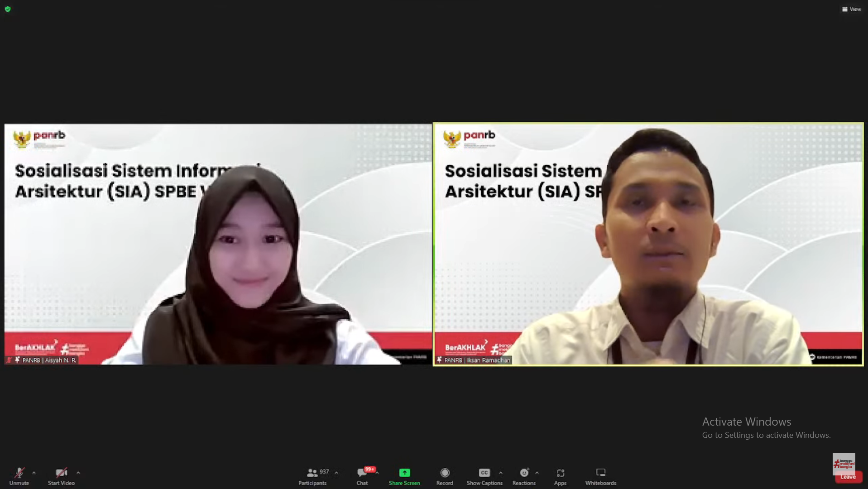Image resolution: width=868 pixels, height=489 pixels.
Task: Start recording with Record button
Action: coord(444,476)
